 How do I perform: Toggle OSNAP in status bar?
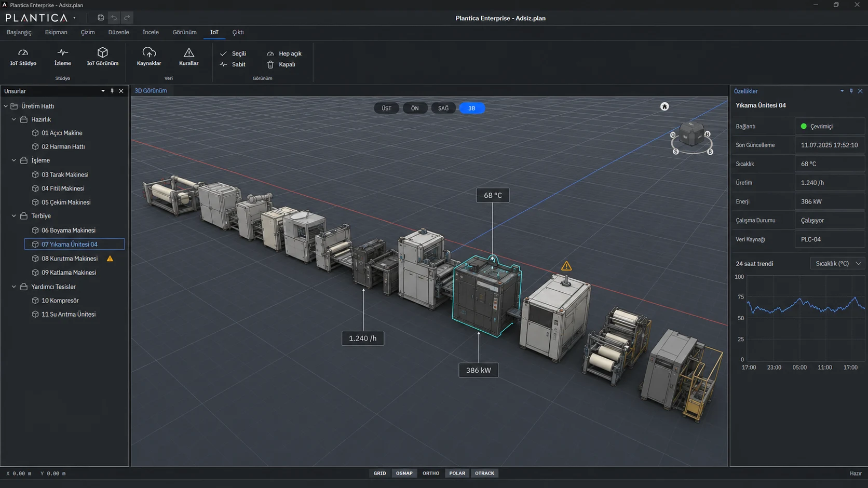coord(404,473)
